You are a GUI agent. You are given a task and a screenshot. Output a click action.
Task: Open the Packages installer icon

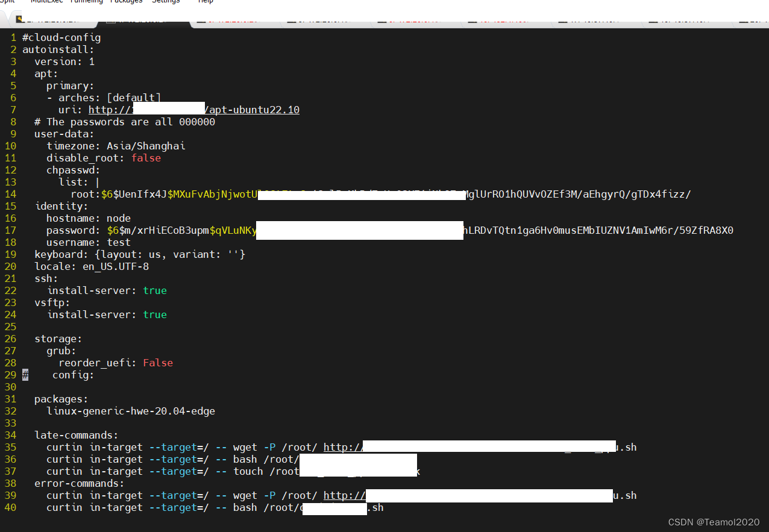tap(126, 2)
